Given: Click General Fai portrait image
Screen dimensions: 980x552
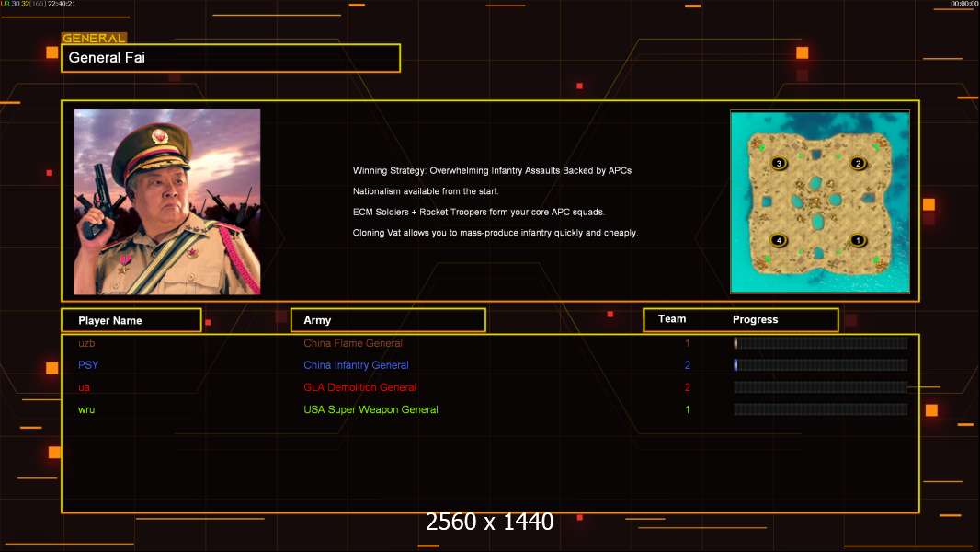Looking at the screenshot, I should click(167, 201).
